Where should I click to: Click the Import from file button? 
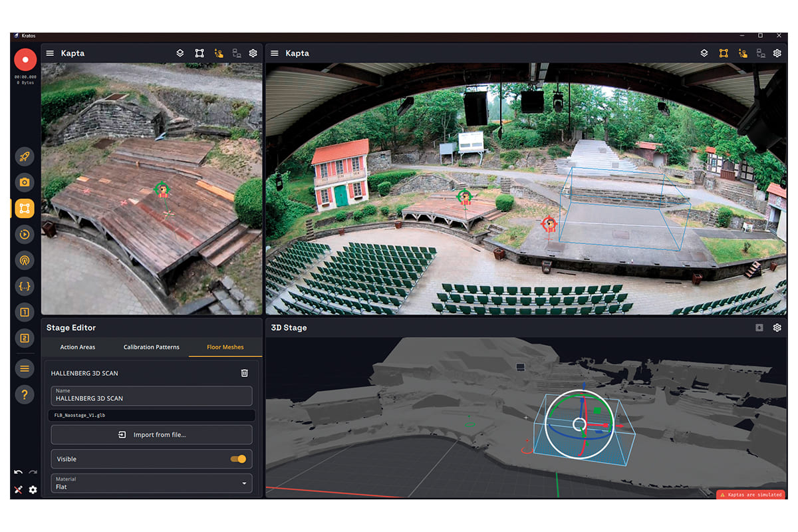tap(152, 435)
